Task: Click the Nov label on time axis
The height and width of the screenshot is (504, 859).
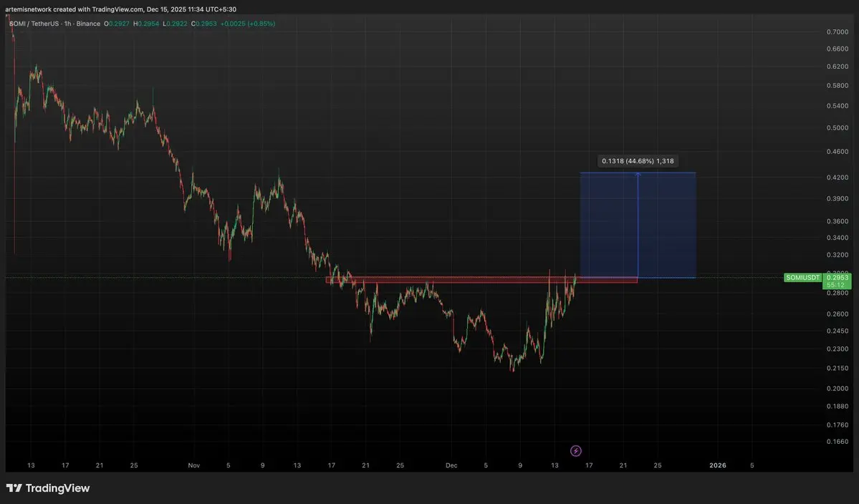Action: coord(194,465)
